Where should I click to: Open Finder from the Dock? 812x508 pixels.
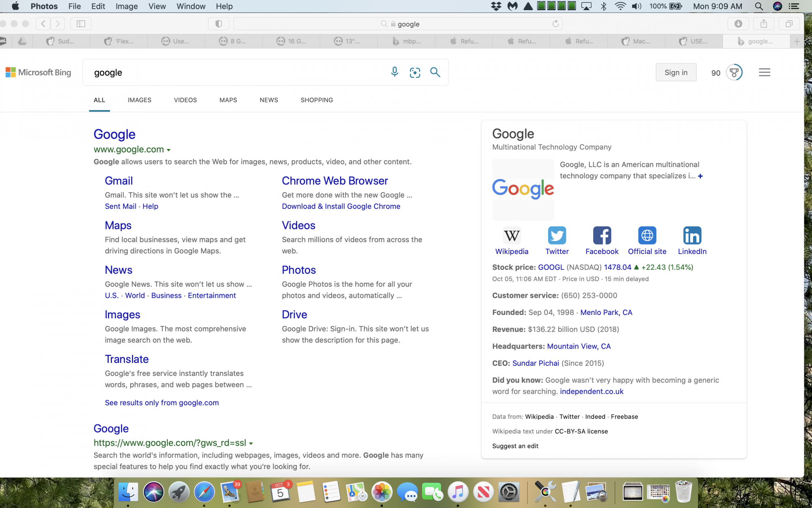tap(128, 492)
